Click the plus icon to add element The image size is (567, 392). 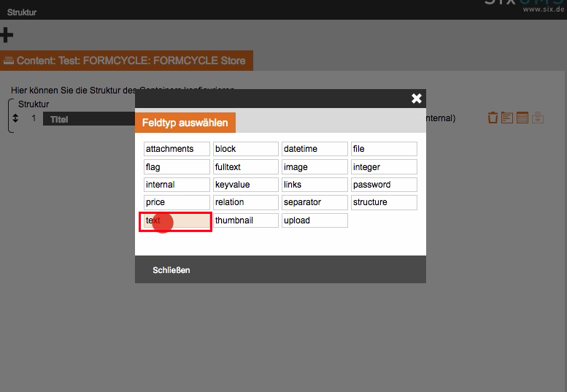[x=7, y=34]
